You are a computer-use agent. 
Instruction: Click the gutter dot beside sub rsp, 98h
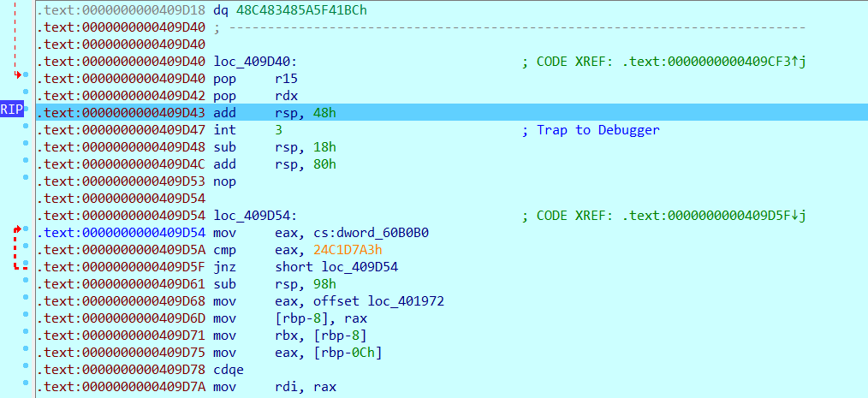(27, 283)
